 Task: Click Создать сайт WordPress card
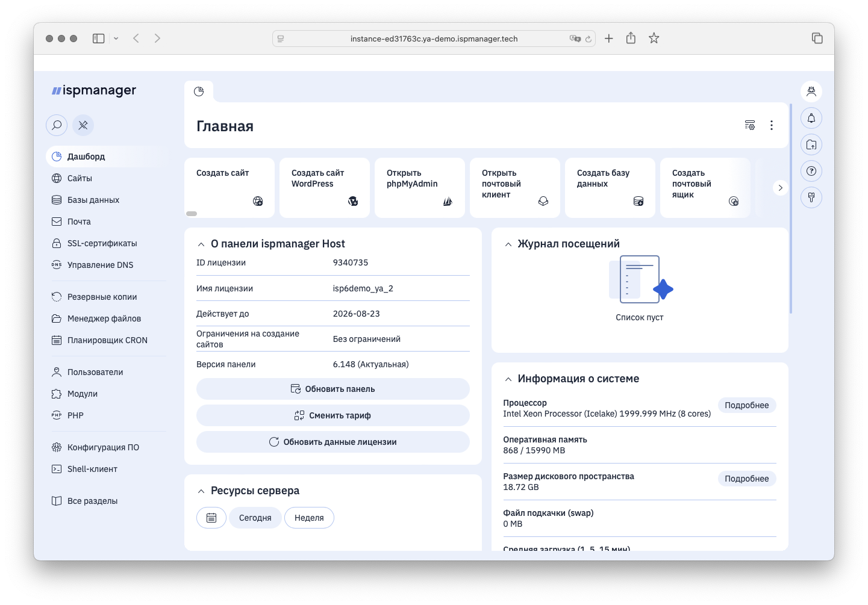coord(325,188)
